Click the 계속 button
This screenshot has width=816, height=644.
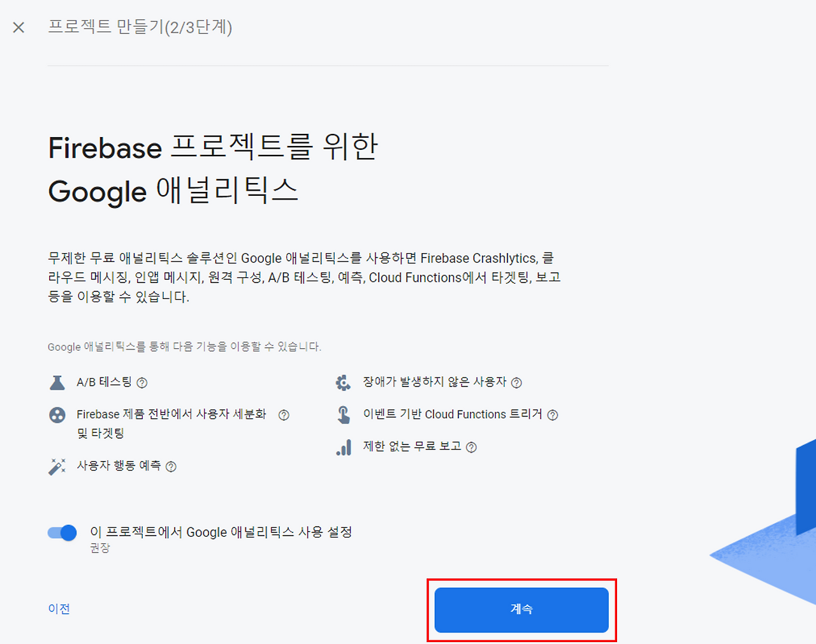pyautogui.click(x=521, y=610)
